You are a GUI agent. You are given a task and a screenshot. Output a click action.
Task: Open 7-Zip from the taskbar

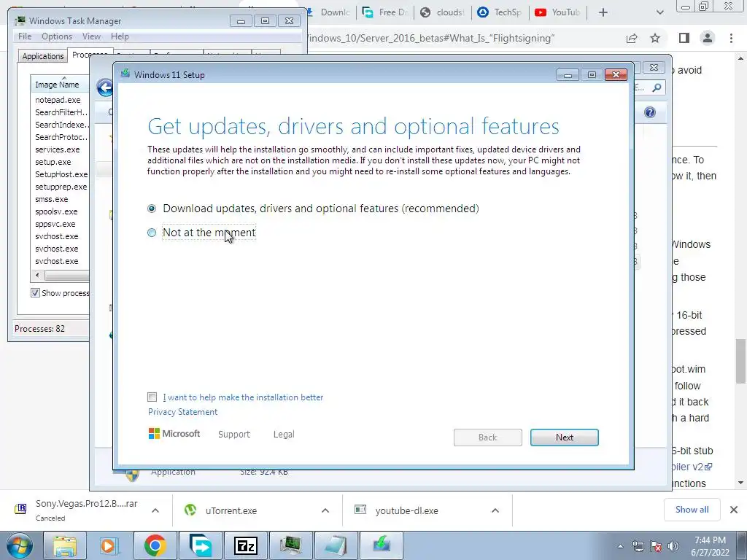[245, 545]
